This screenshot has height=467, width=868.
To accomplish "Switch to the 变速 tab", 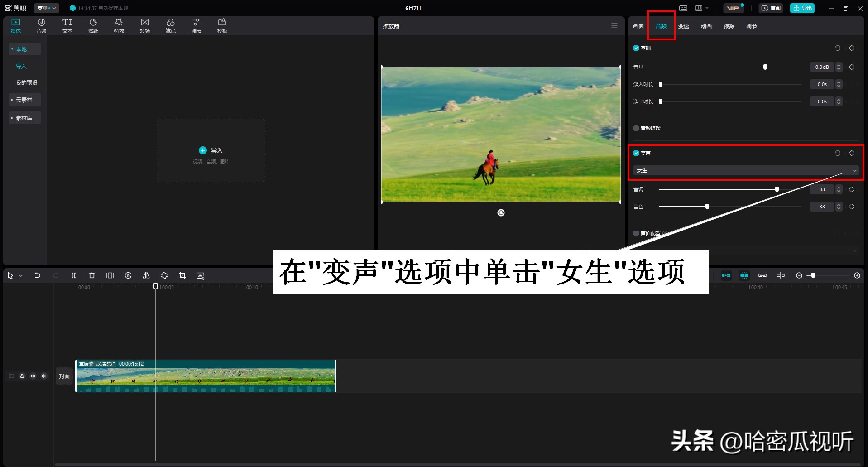I will [684, 26].
